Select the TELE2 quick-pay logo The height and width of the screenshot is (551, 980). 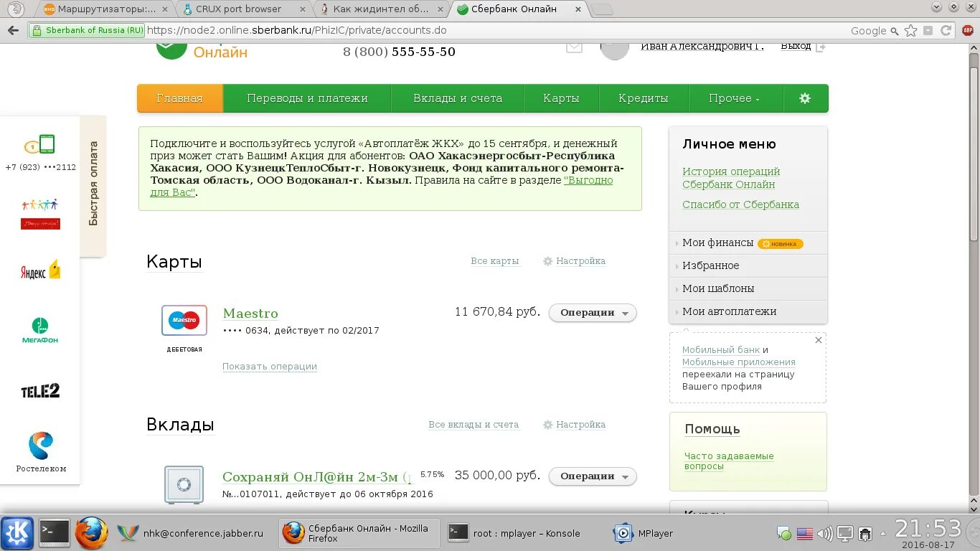[40, 391]
